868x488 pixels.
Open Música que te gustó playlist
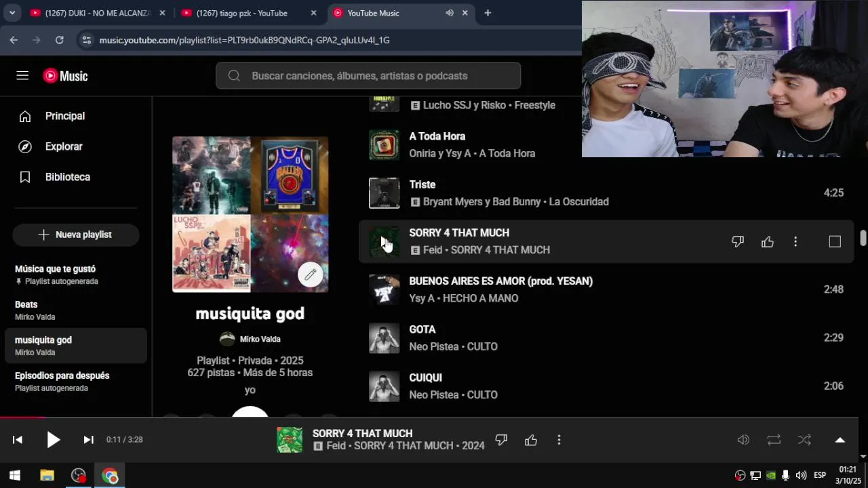click(x=75, y=274)
